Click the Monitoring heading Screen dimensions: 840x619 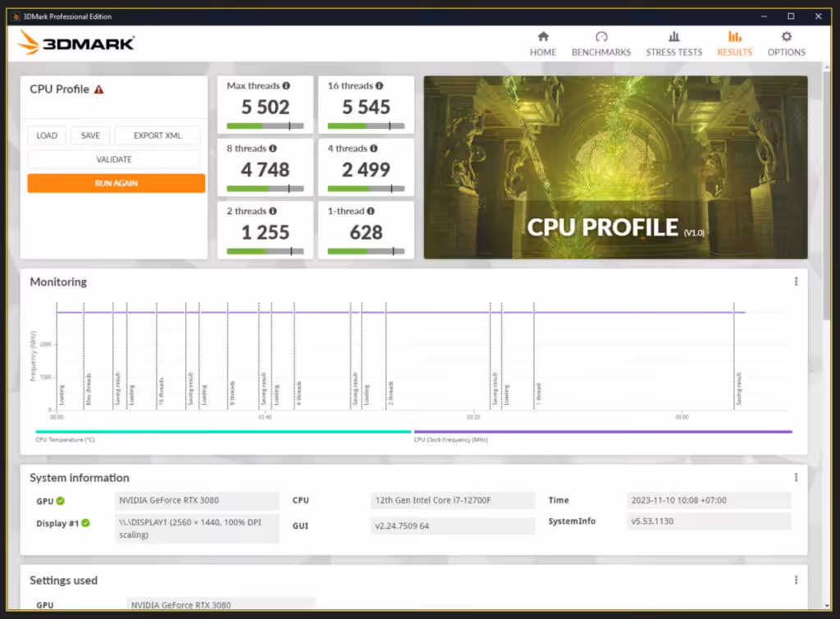pyautogui.click(x=58, y=282)
